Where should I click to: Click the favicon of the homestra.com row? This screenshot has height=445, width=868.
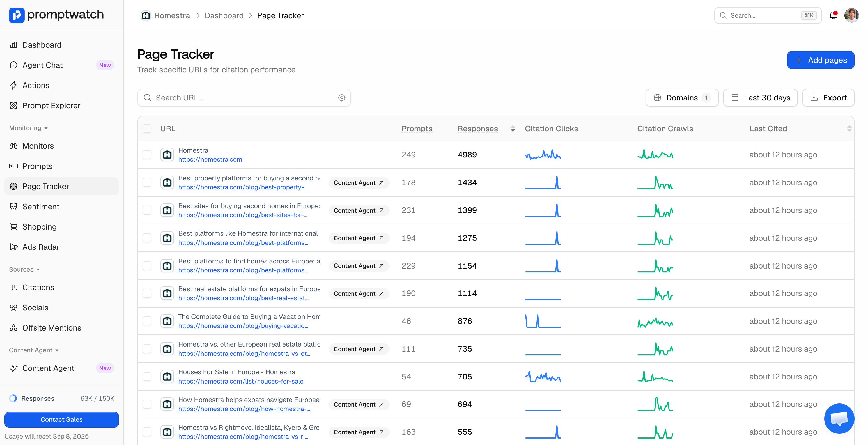(167, 155)
